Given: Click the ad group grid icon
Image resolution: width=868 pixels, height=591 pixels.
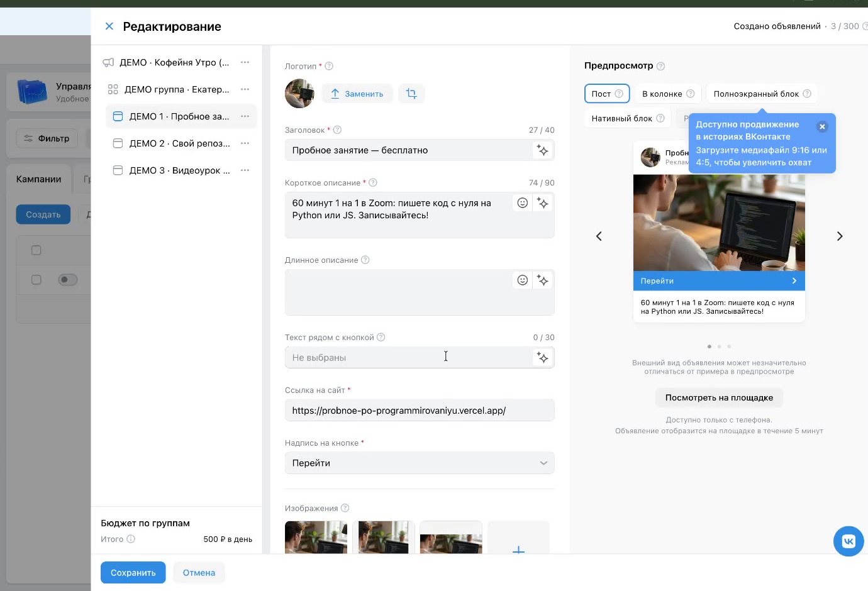Looking at the screenshot, I should point(113,89).
